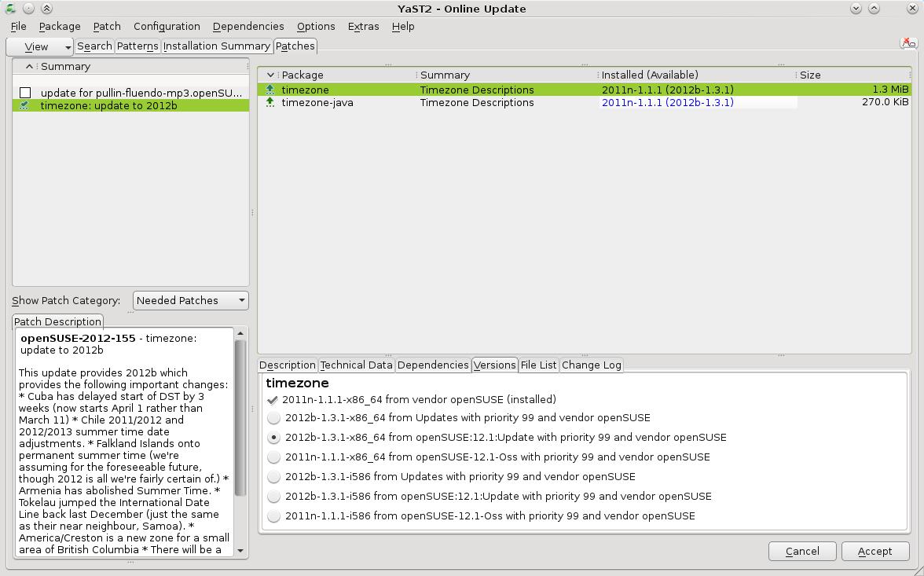Check the pullin-fluendo-mp3 update checkbox
Viewport: 924px width, 576px height.
[x=25, y=93]
